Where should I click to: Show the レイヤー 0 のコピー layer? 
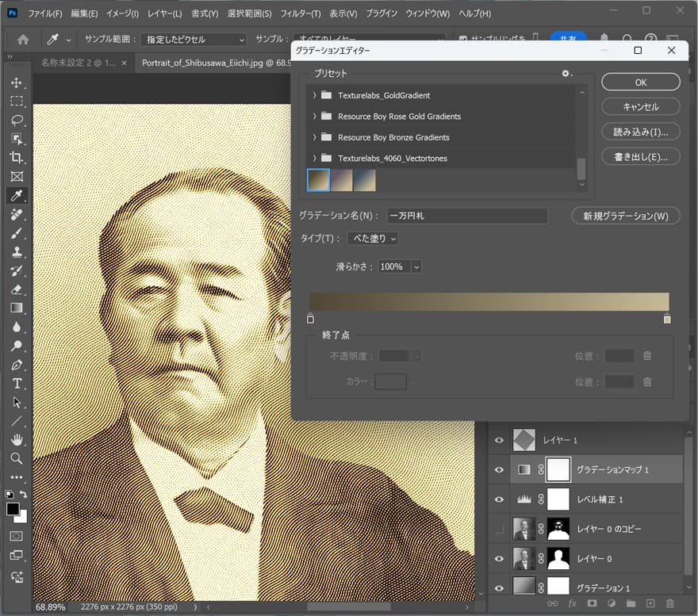(500, 529)
